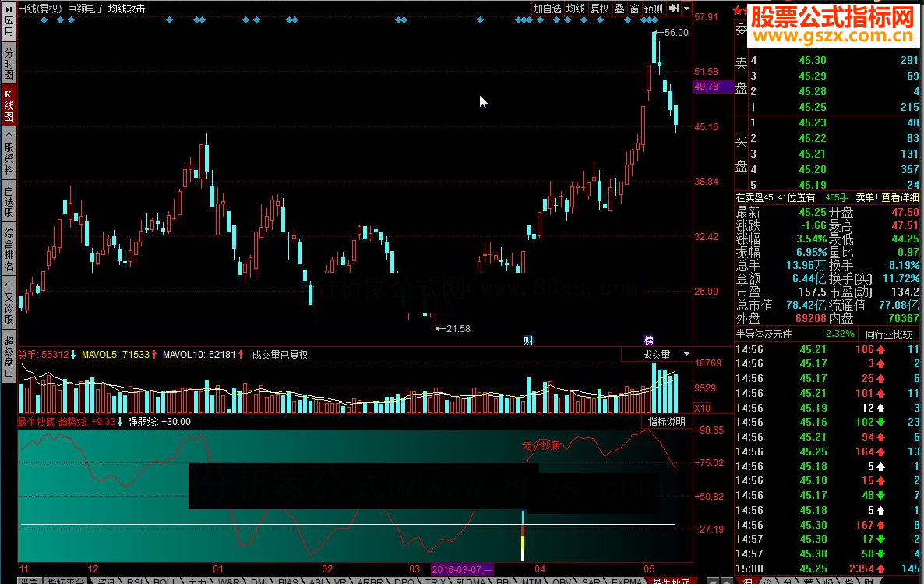The height and width of the screenshot is (584, 924).
Task: Click buy level 1 price 45.23
Action: point(813,122)
